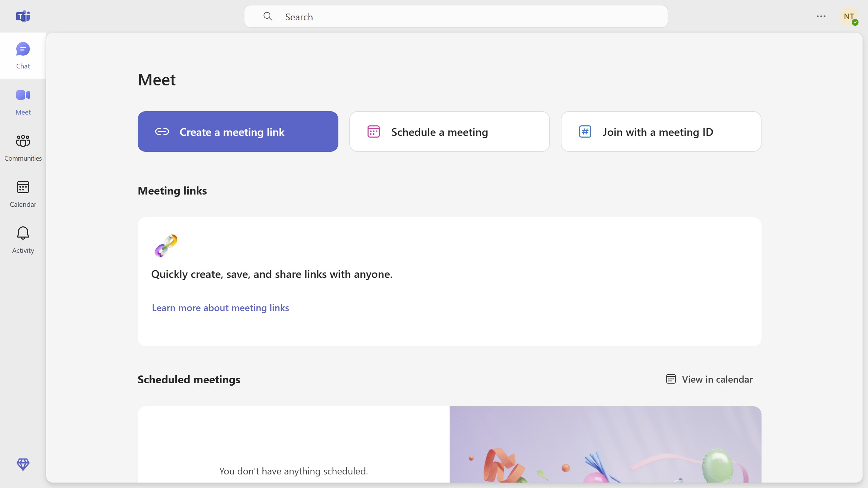Click the Meet page title
This screenshot has height=488, width=868.
(x=157, y=80)
